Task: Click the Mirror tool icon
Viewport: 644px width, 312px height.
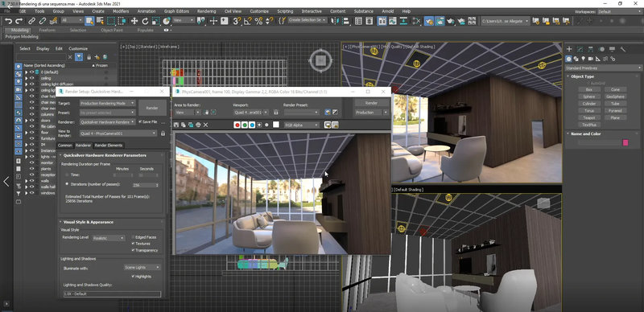Action: 336,21
